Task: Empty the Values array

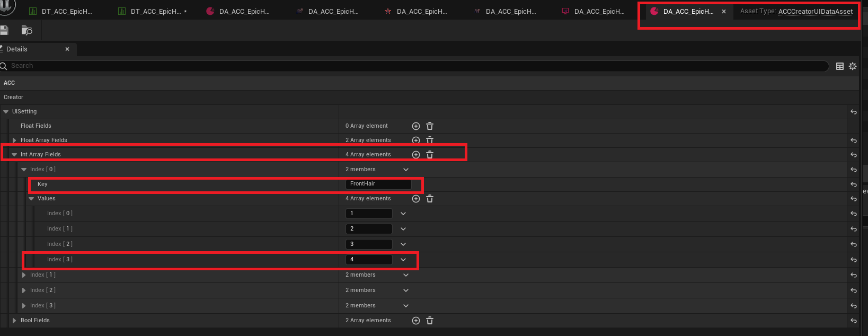Action: coord(430,199)
